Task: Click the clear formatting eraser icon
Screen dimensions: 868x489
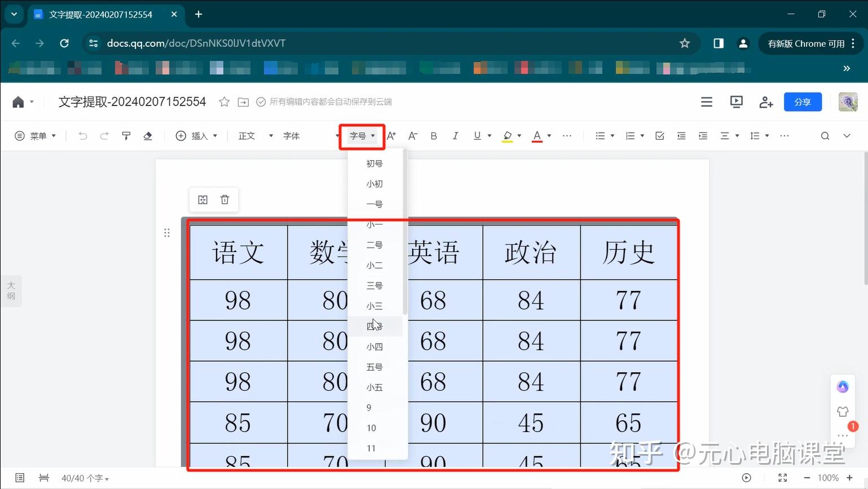Action: coord(147,135)
